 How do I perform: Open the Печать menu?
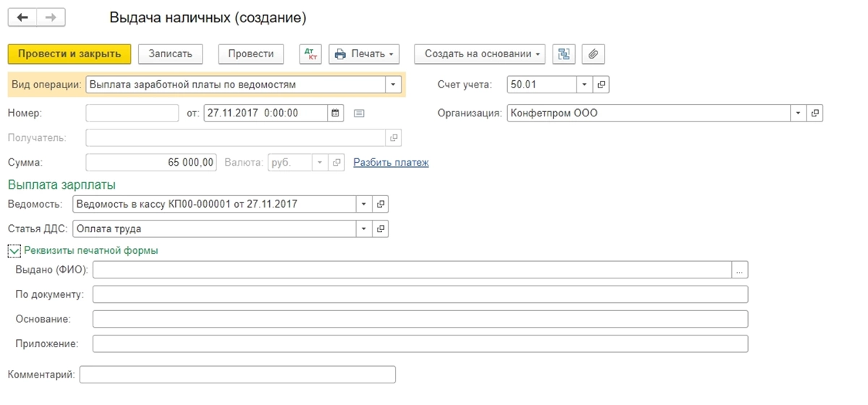coord(365,54)
